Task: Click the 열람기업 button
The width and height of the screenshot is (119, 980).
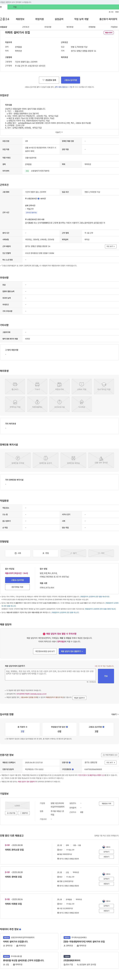Action: 24,813
